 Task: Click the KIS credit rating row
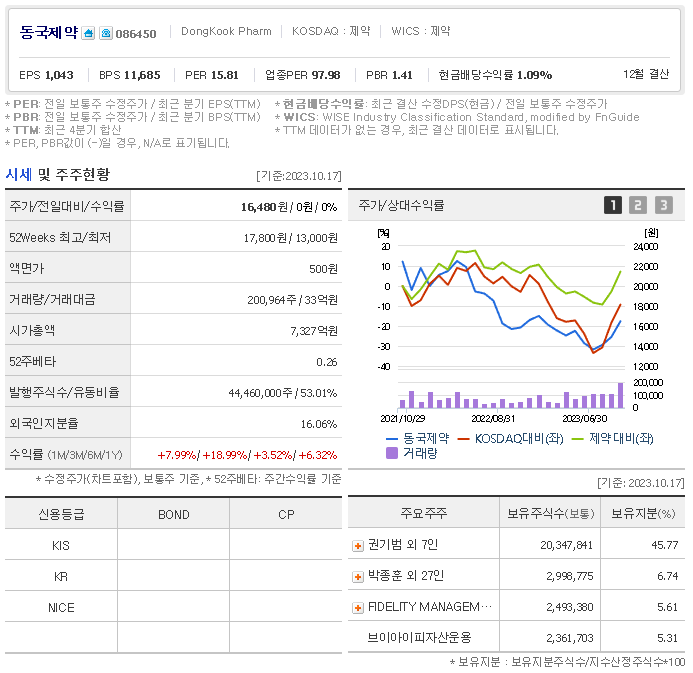click(173, 545)
